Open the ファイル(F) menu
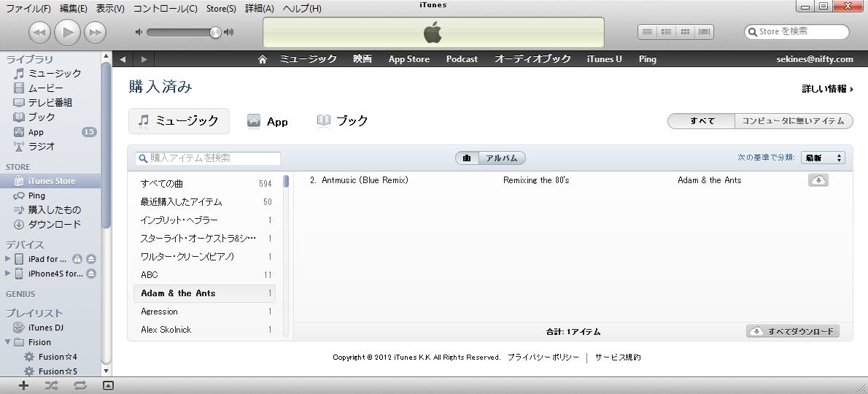 (x=28, y=9)
